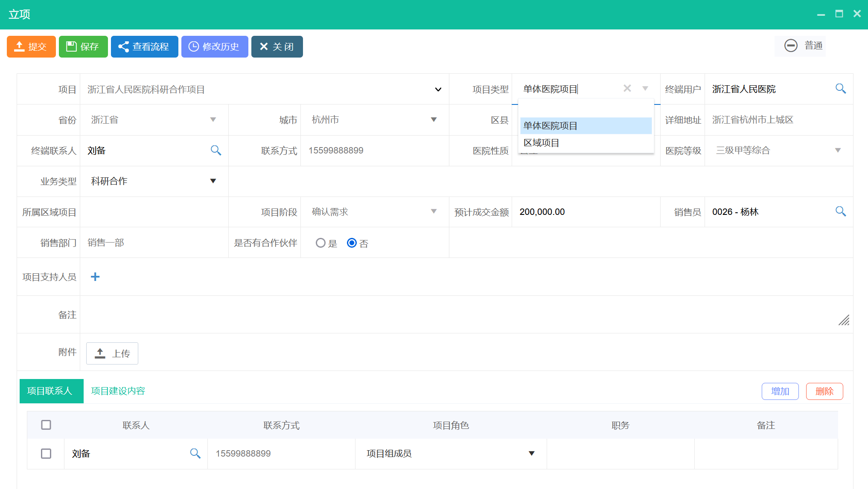Minimize the 立项 window
The image size is (868, 489).
pos(821,14)
